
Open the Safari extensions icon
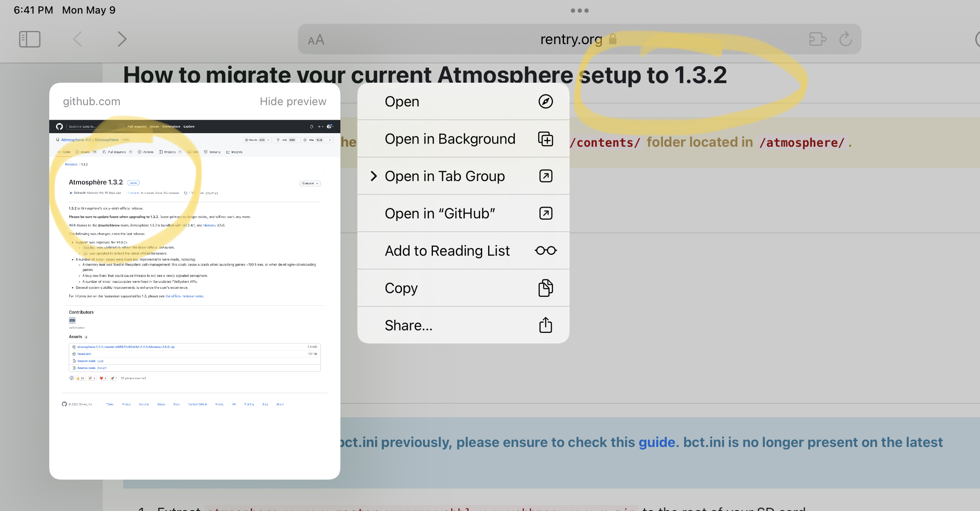[817, 39]
